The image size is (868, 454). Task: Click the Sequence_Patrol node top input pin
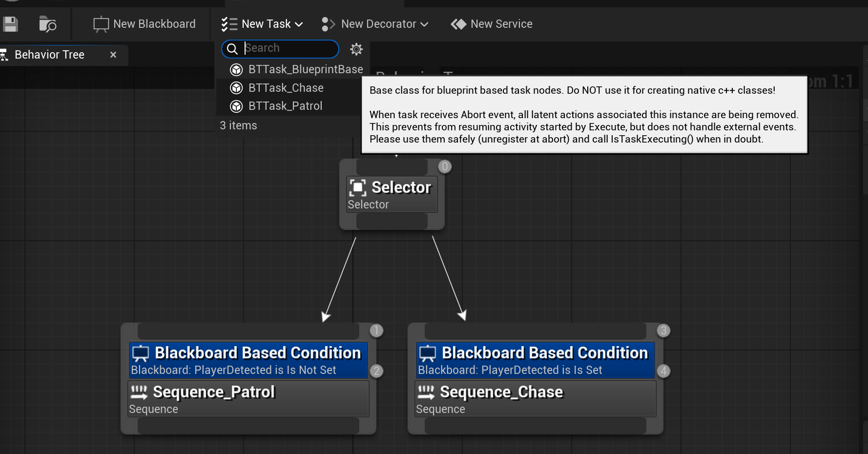[248, 331]
